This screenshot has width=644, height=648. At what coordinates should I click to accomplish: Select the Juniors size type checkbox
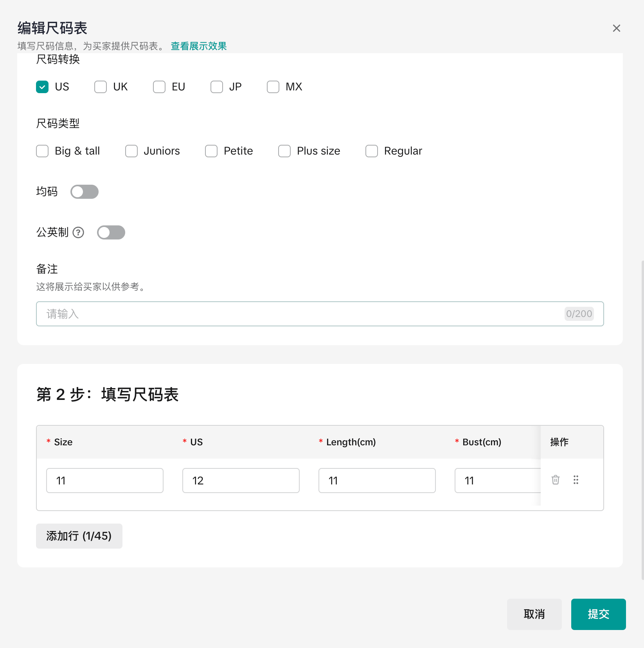[131, 151]
